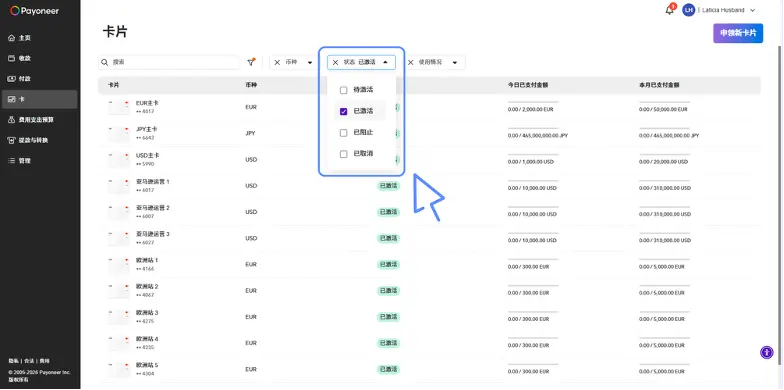The width and height of the screenshot is (784, 390).
Task: Open the 欧洲站 5 card thumbnail
Action: click(118, 369)
